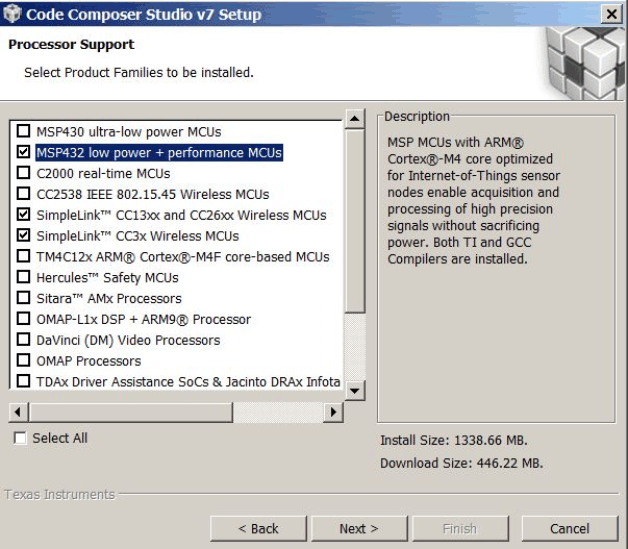This screenshot has width=628, height=549.
Task: Select the 'Sitara™ AMx Processors' row text
Action: tap(109, 298)
